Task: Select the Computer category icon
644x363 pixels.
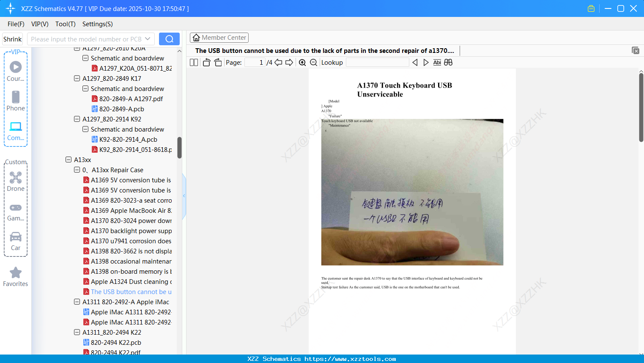Action: click(x=16, y=131)
